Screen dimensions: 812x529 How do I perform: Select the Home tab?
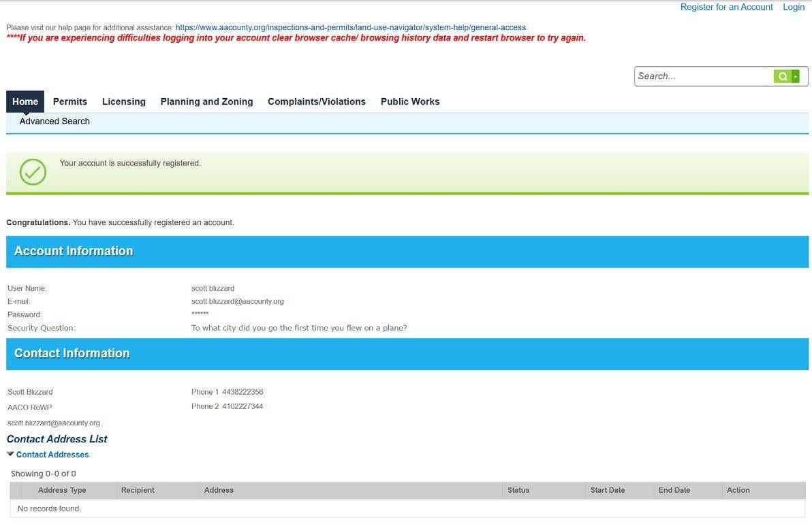tap(25, 102)
